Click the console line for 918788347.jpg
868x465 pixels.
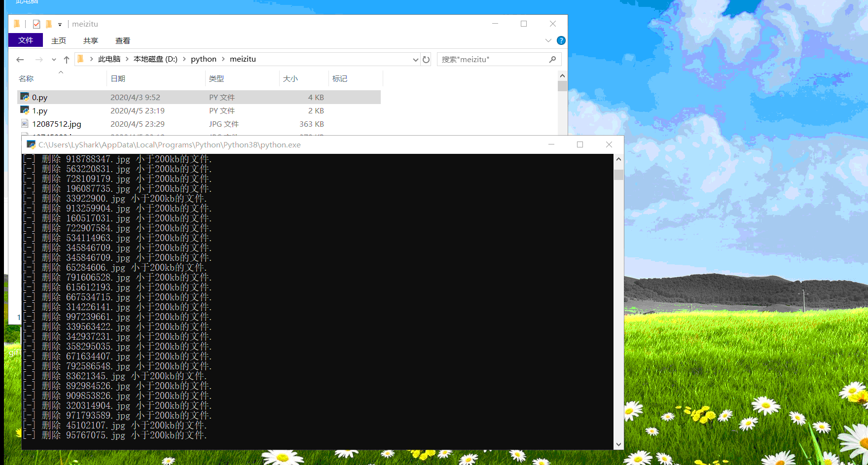tap(117, 159)
